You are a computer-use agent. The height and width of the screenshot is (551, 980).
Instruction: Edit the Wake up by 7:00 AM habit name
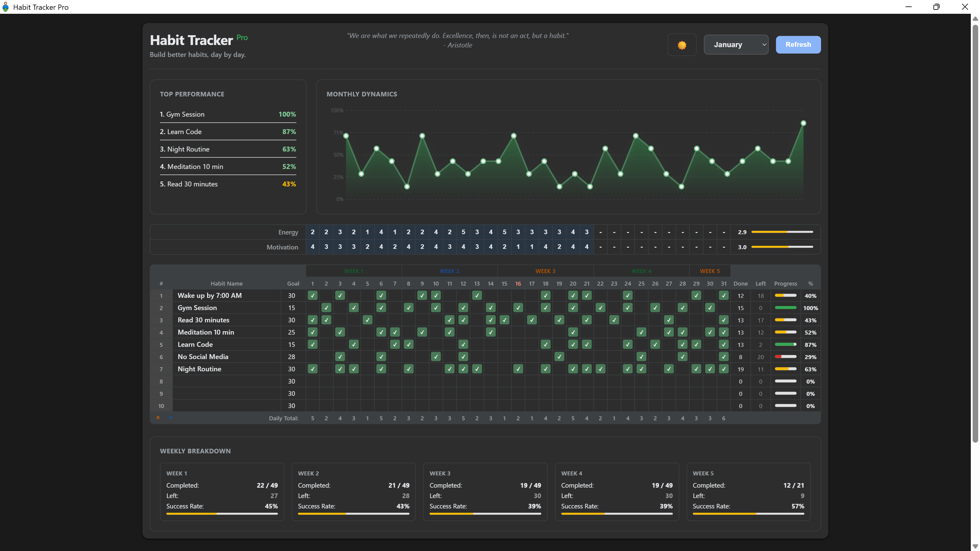coord(227,295)
